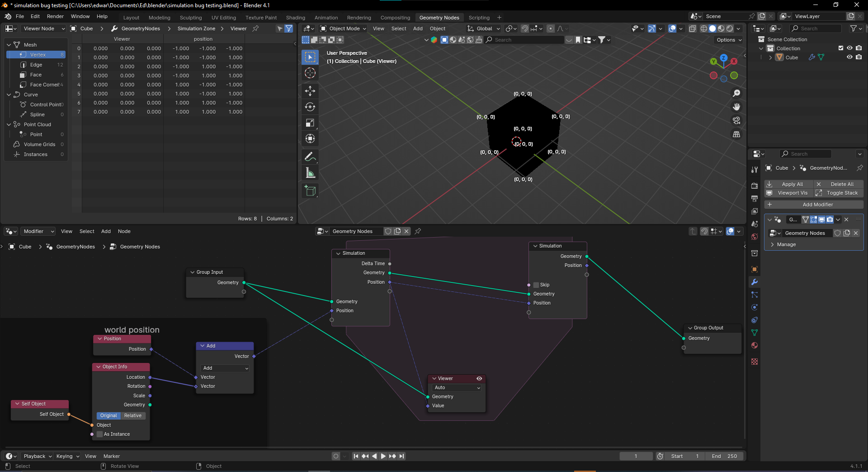Image resolution: width=868 pixels, height=472 pixels.
Task: Expand the Manage panel in modifier
Action: click(x=786, y=244)
